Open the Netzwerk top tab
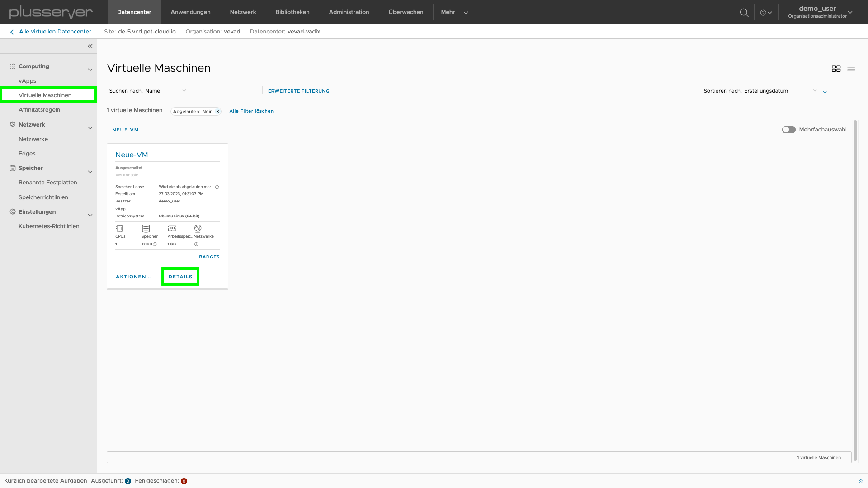The image size is (868, 488). pyautogui.click(x=243, y=12)
